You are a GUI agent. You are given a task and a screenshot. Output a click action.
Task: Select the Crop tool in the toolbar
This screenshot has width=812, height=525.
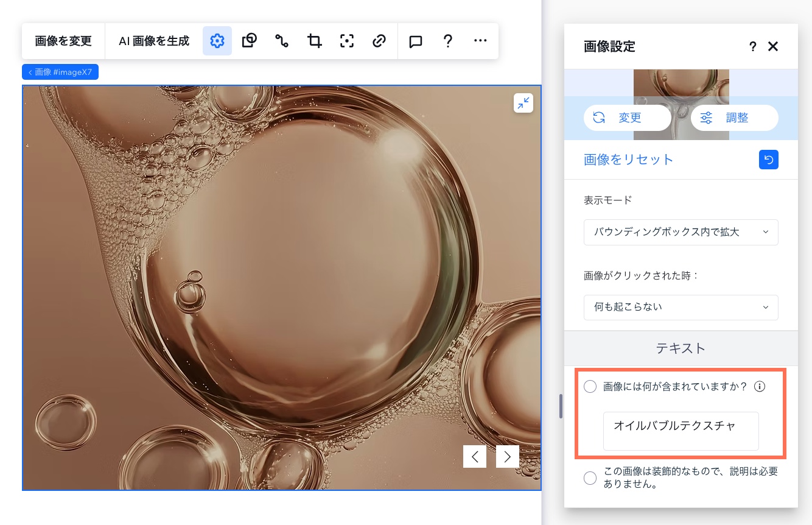click(x=314, y=41)
